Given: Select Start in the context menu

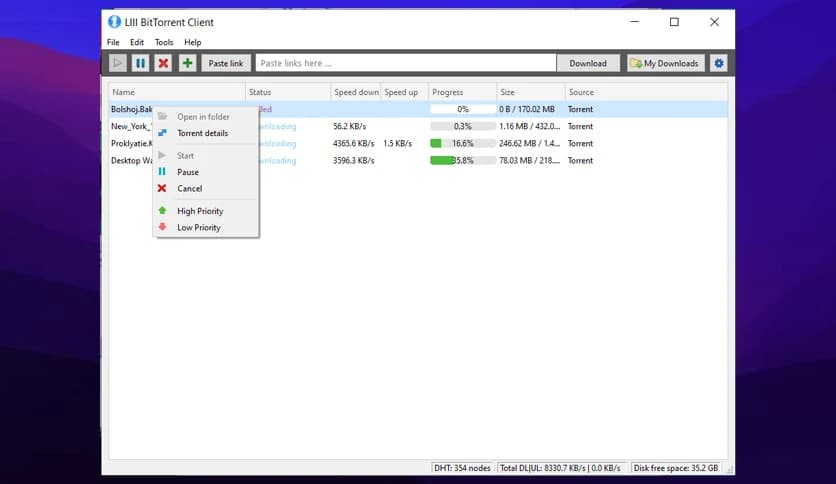Looking at the screenshot, I should click(x=186, y=156).
